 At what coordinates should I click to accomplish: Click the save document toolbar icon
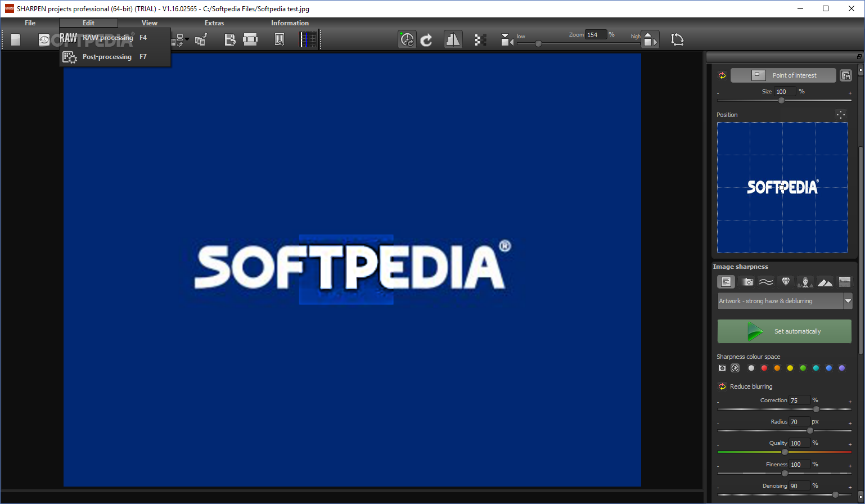click(230, 39)
